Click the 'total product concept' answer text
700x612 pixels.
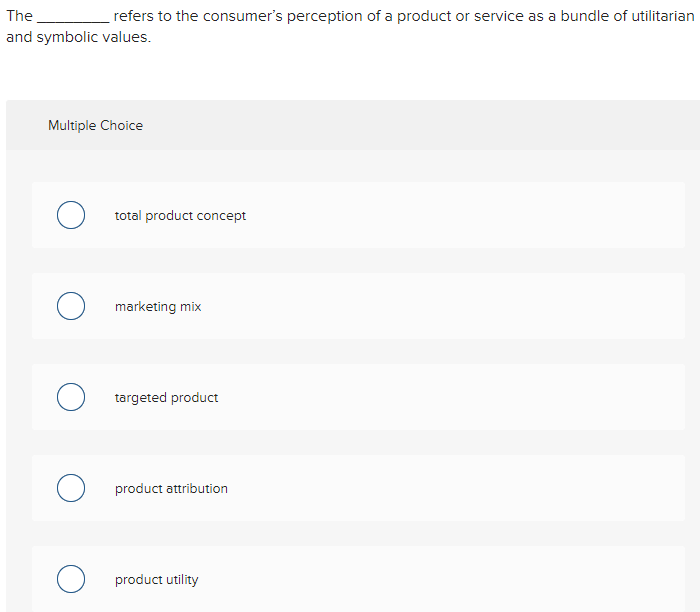[180, 216]
